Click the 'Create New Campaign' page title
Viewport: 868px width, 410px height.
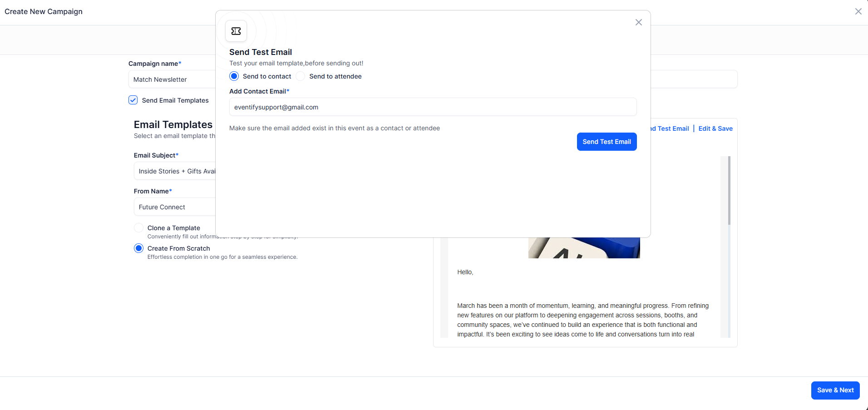[44, 11]
